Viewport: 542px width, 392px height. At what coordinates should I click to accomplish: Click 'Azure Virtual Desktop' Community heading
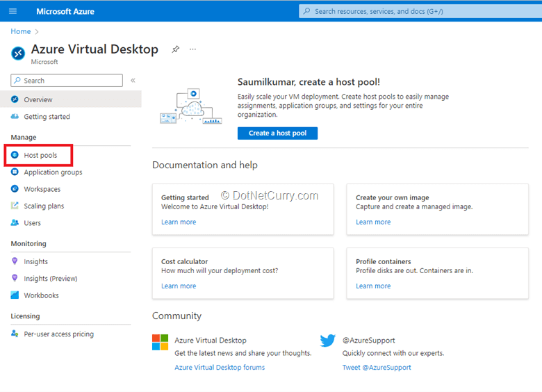pyautogui.click(x=211, y=340)
